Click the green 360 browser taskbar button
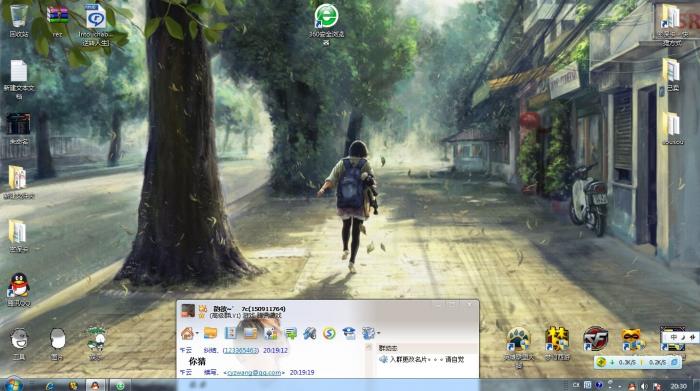 pyautogui.click(x=120, y=385)
